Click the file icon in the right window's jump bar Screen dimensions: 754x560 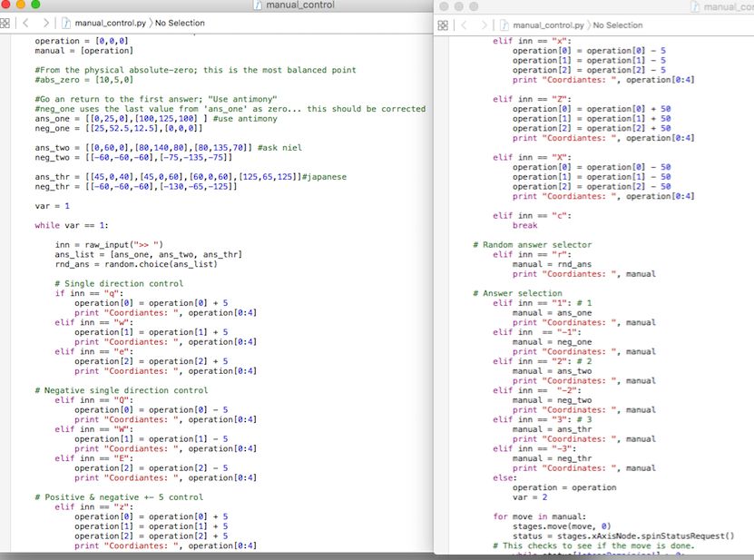[x=504, y=25]
